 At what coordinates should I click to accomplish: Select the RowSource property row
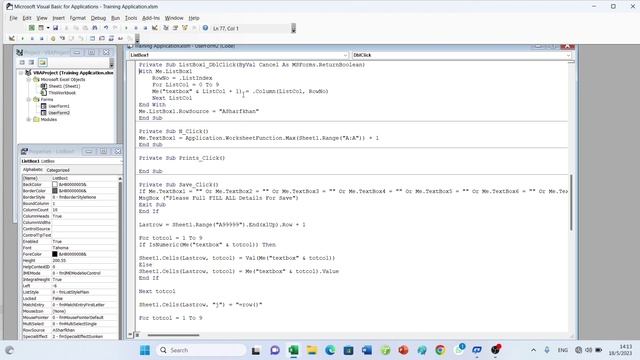(70, 330)
